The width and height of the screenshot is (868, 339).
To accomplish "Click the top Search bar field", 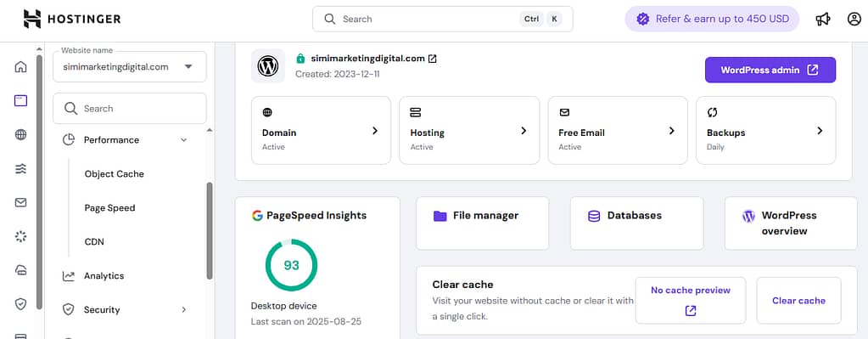I will [442, 19].
